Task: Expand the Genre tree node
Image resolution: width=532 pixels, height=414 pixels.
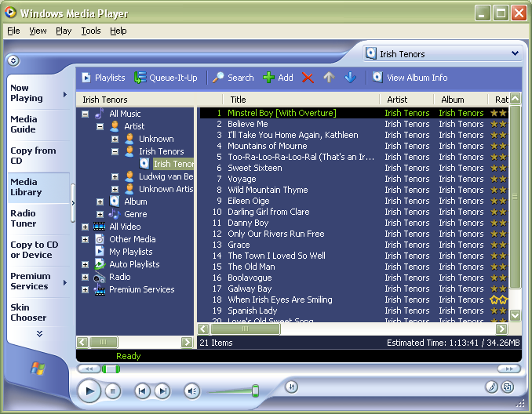Action: point(100,214)
